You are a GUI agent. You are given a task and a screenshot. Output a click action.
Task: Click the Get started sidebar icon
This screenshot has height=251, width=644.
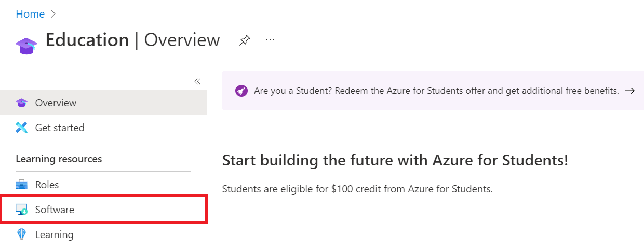click(x=21, y=128)
